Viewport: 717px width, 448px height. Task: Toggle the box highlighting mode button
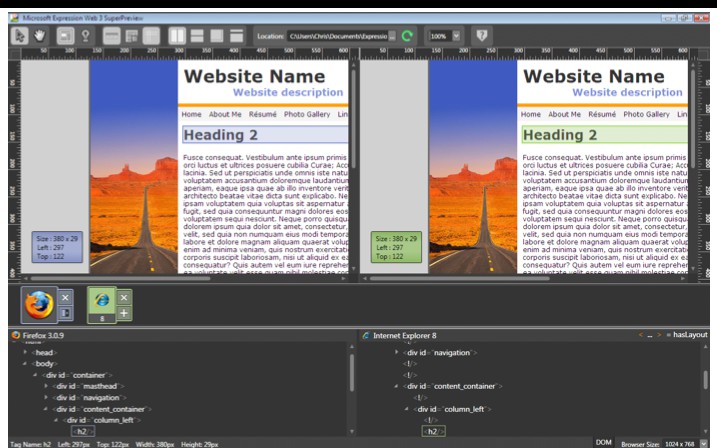coord(66,36)
